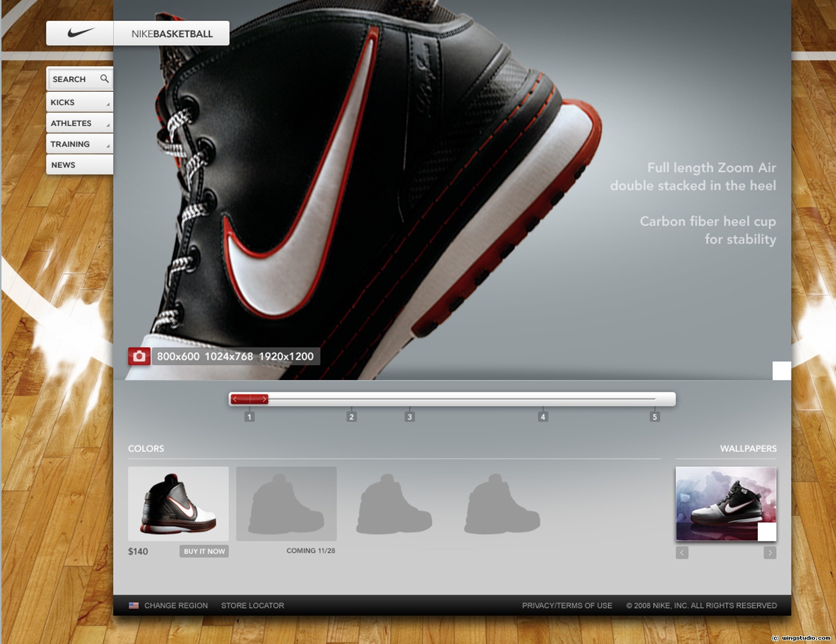The image size is (836, 644).
Task: Select view marker 3 on the slider
Action: tap(409, 416)
